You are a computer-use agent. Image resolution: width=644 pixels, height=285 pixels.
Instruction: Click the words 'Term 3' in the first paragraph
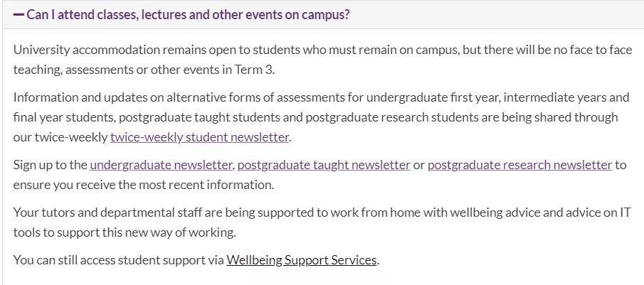[253, 70]
